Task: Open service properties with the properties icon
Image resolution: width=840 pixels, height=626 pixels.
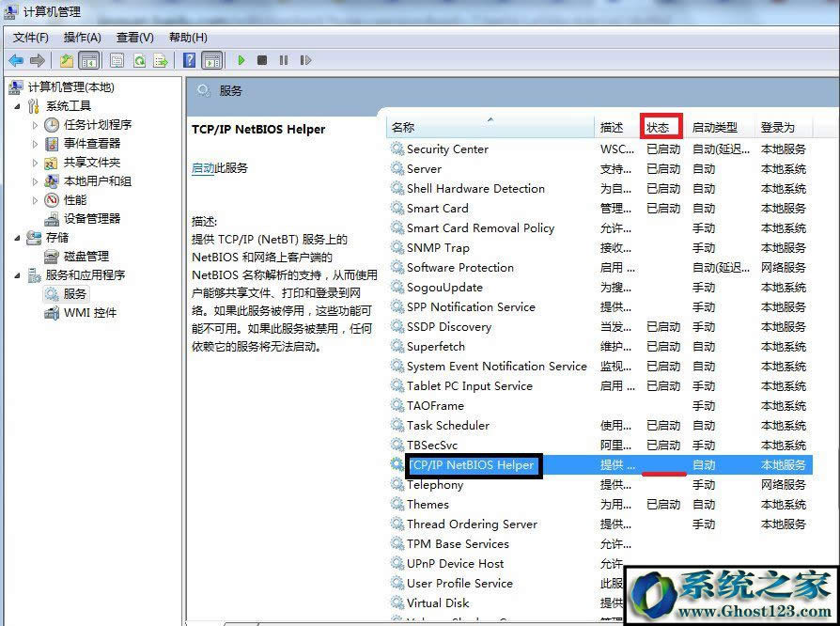Action: coord(116,59)
